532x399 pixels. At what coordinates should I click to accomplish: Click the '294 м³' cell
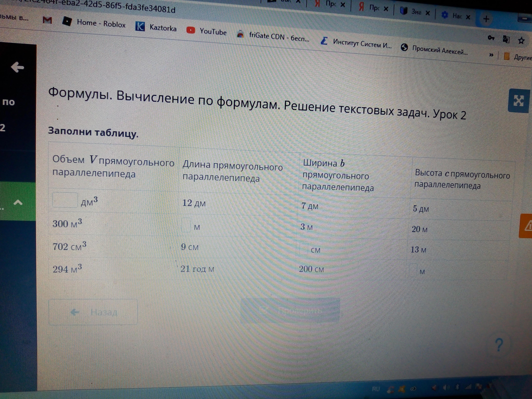point(67,269)
